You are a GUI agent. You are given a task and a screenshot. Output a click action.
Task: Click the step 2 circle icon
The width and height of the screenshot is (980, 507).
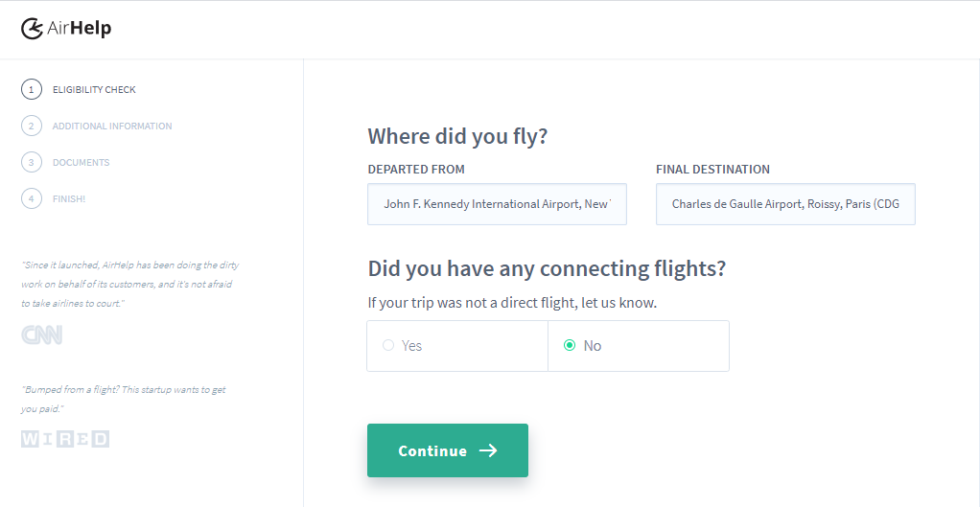[32, 126]
